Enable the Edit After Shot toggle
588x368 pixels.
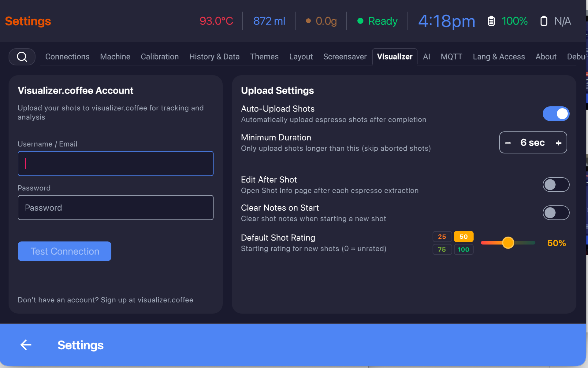[556, 185]
